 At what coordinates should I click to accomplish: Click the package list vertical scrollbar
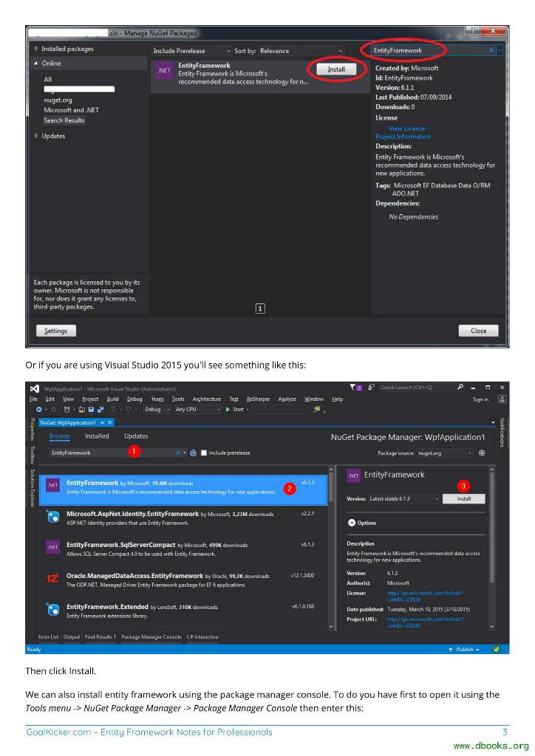click(331, 549)
